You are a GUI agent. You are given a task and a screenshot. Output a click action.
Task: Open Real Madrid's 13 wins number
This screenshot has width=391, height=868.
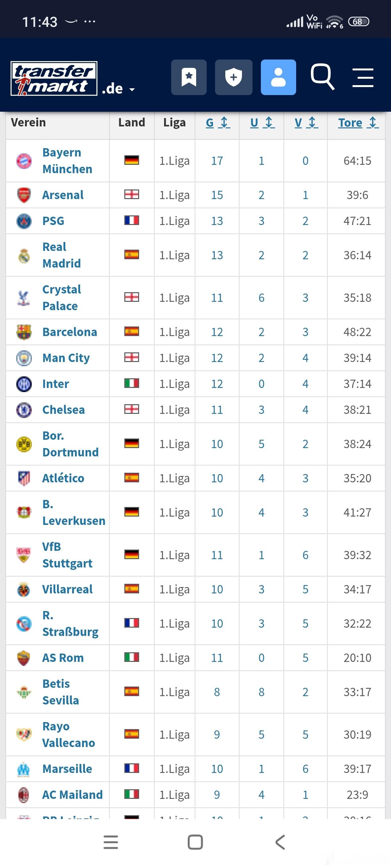pyautogui.click(x=217, y=255)
